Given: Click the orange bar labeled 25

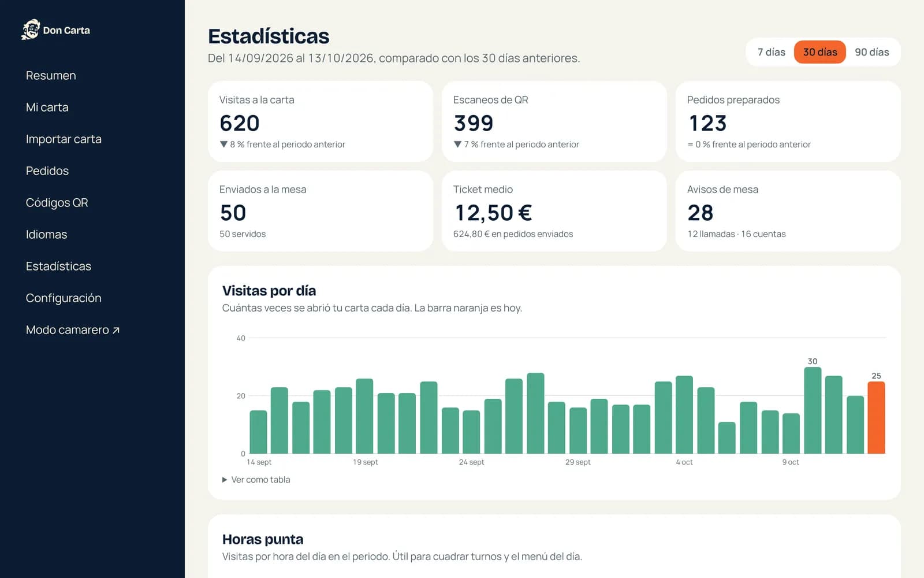Looking at the screenshot, I should [876, 417].
